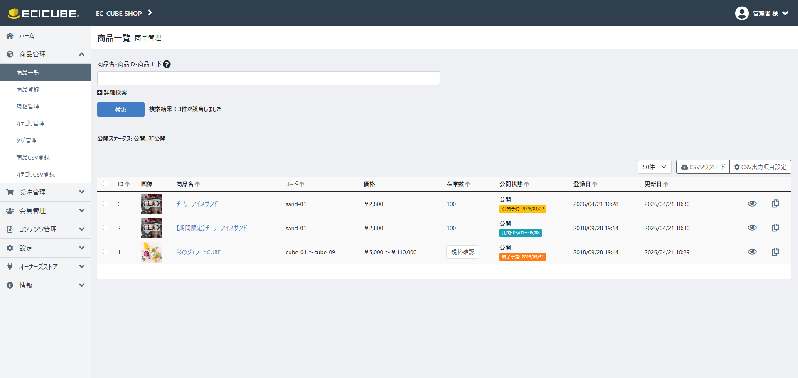This screenshot has height=378, width=798.
Task: Click the yellow status badge in first product row
Action: coord(523,209)
